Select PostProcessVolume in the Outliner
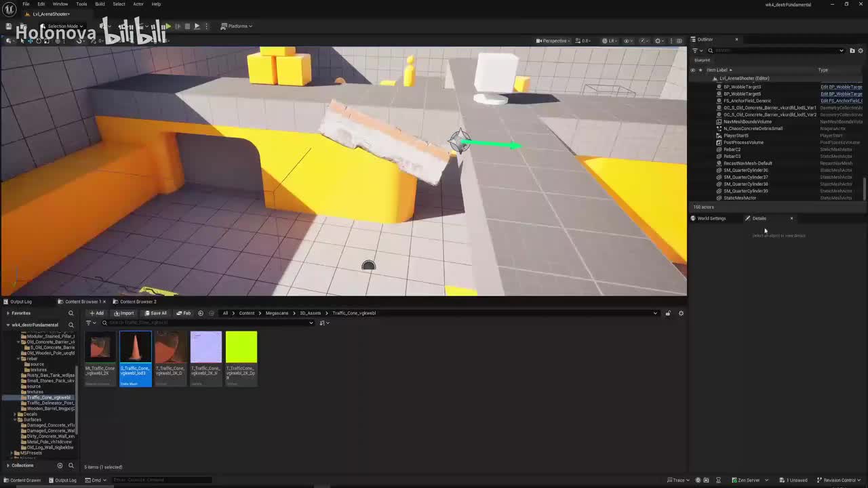 pyautogui.click(x=743, y=142)
